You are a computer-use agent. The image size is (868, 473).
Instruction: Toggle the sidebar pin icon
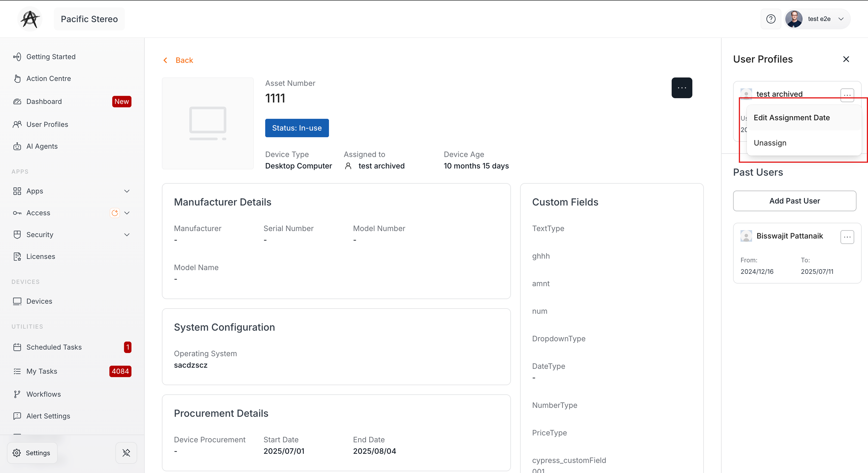[126, 453]
